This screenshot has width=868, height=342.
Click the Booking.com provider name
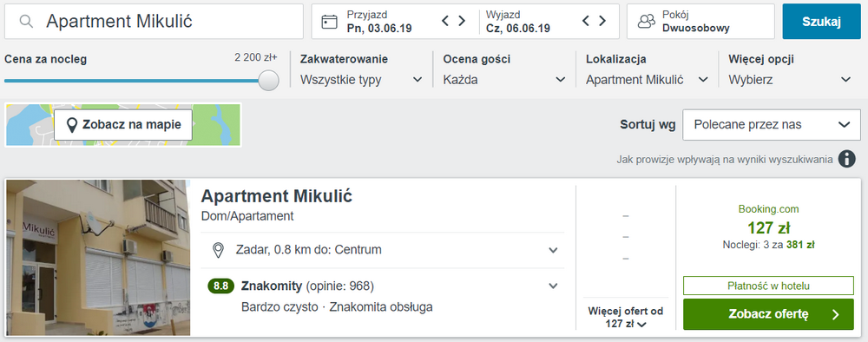[768, 209]
